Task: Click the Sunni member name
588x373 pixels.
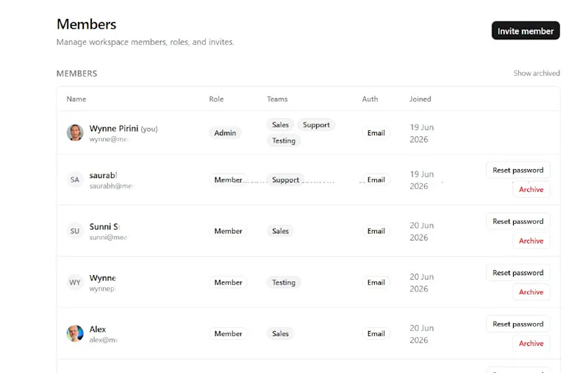Action: [104, 227]
